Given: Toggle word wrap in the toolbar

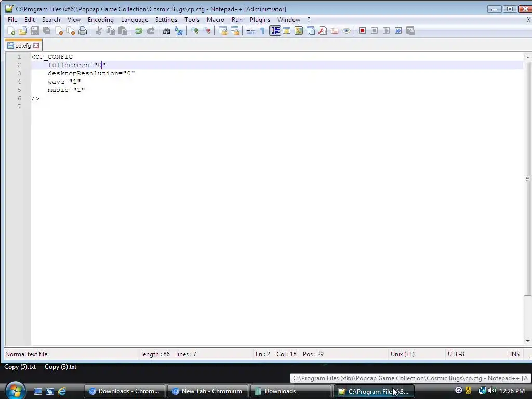Looking at the screenshot, I should [x=250, y=31].
